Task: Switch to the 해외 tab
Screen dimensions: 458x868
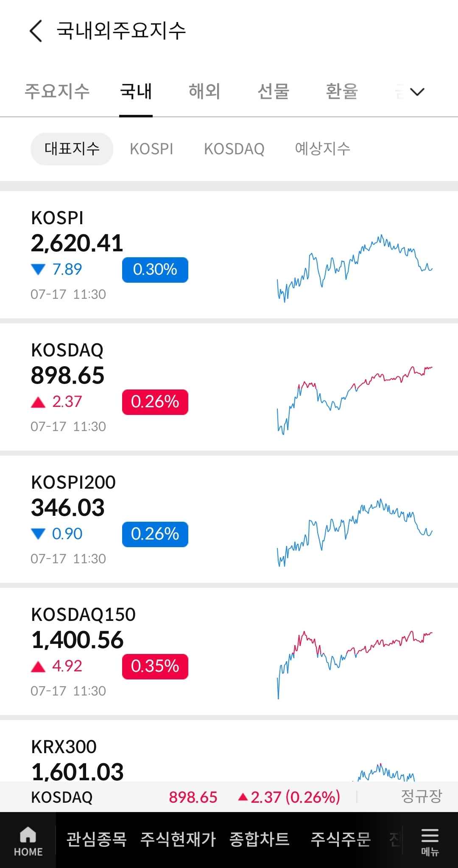Action: pyautogui.click(x=204, y=91)
